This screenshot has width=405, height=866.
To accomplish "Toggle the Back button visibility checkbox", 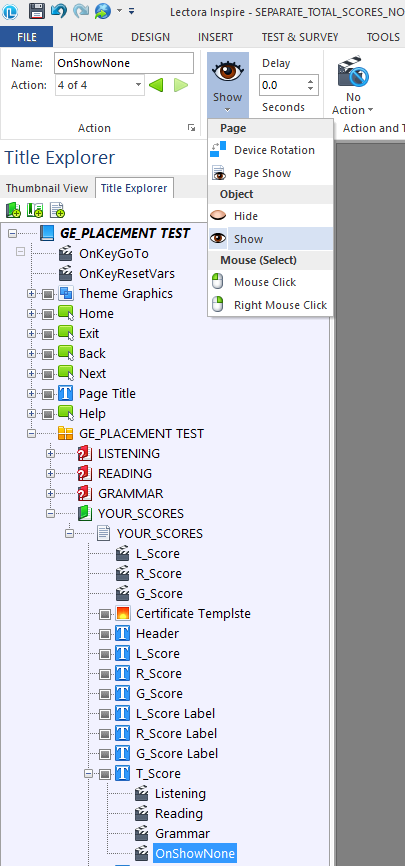I will pos(48,353).
